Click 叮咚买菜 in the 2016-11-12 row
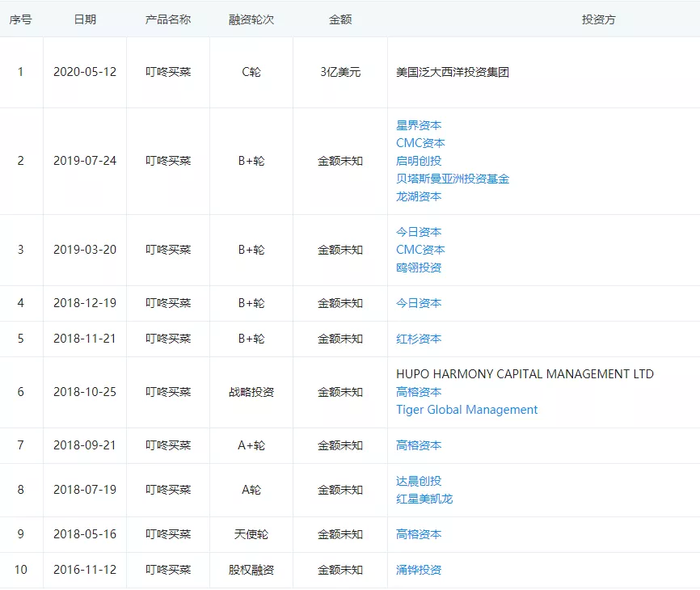Screen dimensions: 700x590 point(168,570)
